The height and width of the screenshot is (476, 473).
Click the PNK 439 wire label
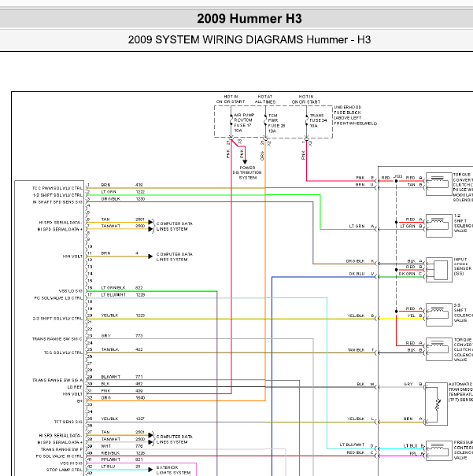click(122, 391)
